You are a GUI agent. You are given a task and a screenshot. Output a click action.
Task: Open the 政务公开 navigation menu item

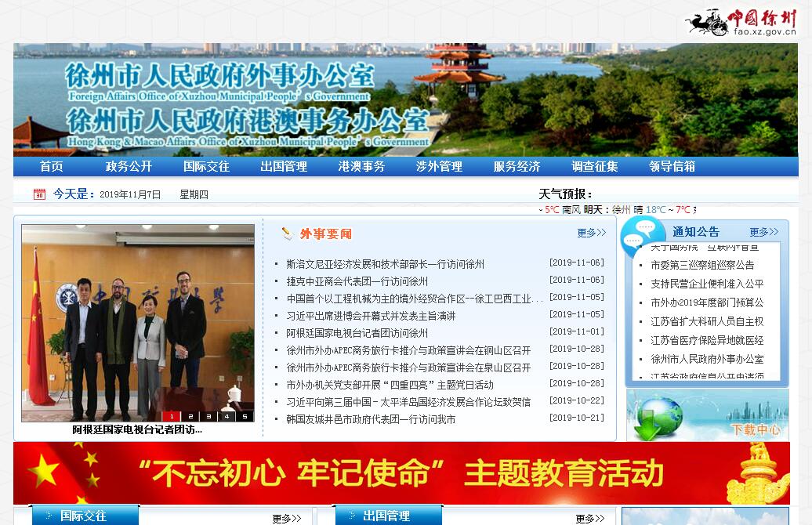tap(129, 166)
